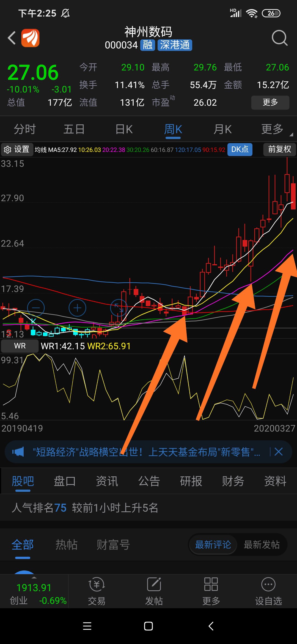This screenshot has height=644, width=297.
Task: Tap the MA5:27.92 moving average label
Action: [x=62, y=150]
